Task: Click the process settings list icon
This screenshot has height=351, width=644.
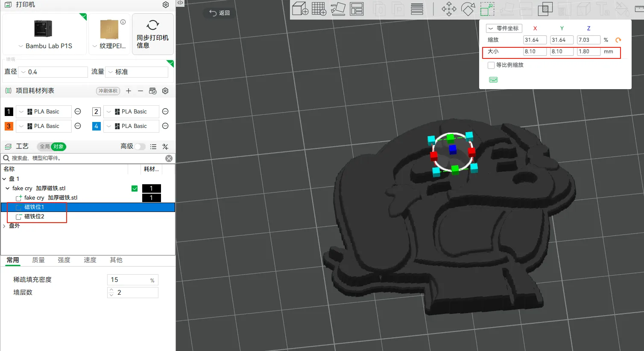Action: 153,147
